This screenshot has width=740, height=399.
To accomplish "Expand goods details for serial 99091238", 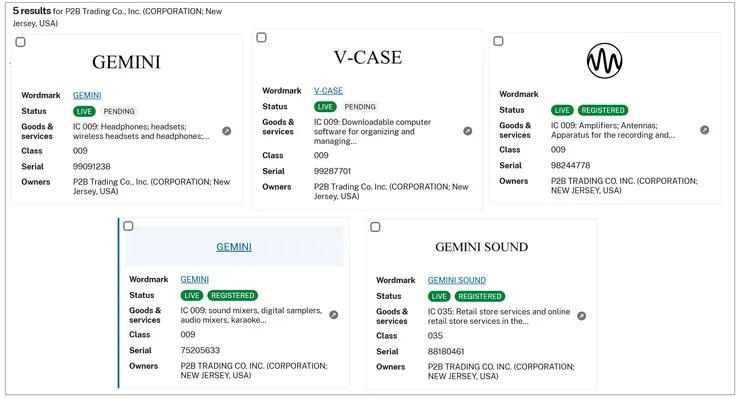I will tap(227, 131).
